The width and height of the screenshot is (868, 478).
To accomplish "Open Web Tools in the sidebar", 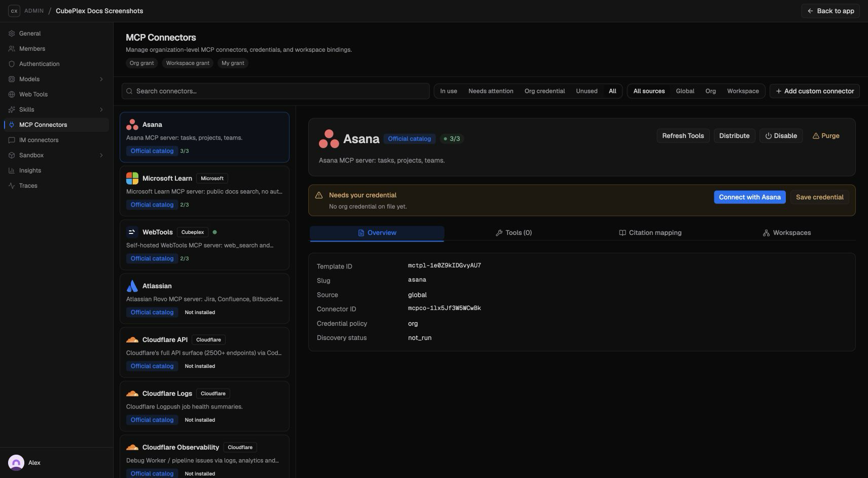I will point(56,94).
